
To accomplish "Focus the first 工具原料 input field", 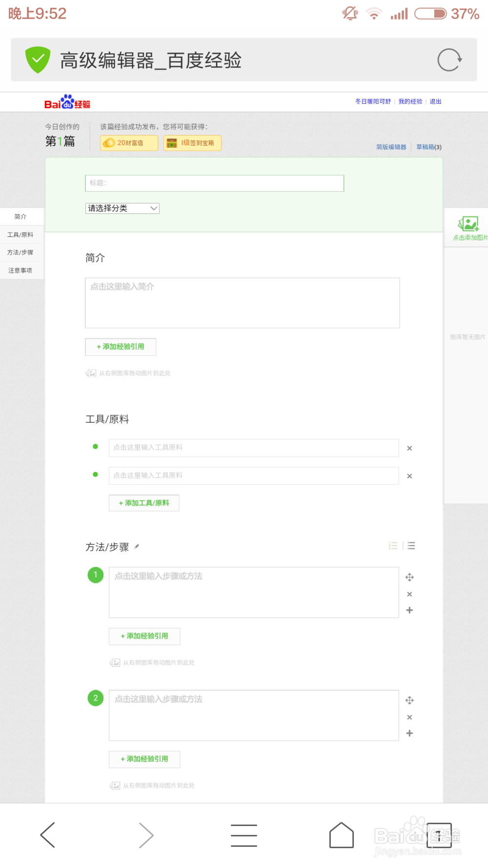I will tap(254, 448).
